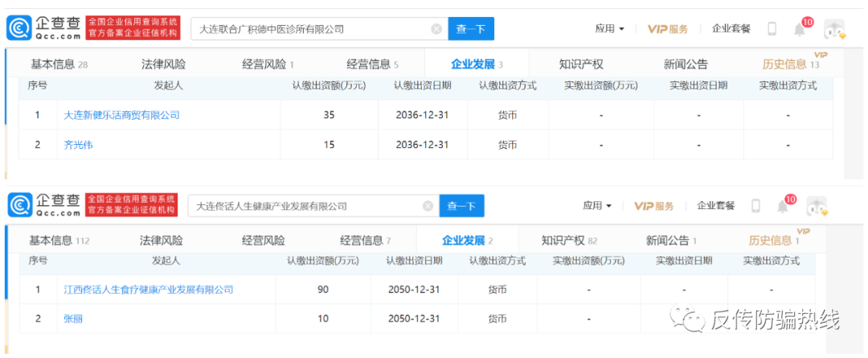
Task: Expand the 应用 dropdown in upper header
Action: pos(609,29)
